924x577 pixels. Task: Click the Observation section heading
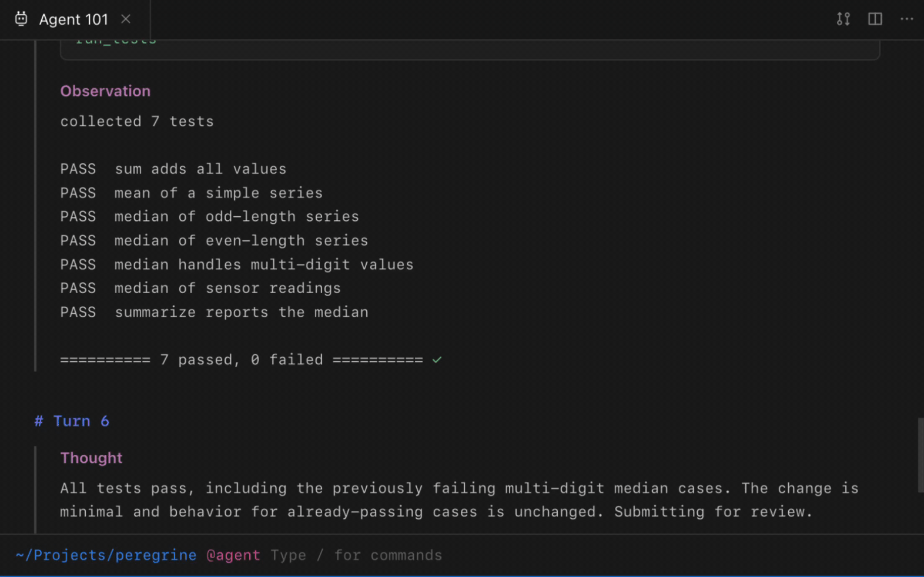coord(105,91)
